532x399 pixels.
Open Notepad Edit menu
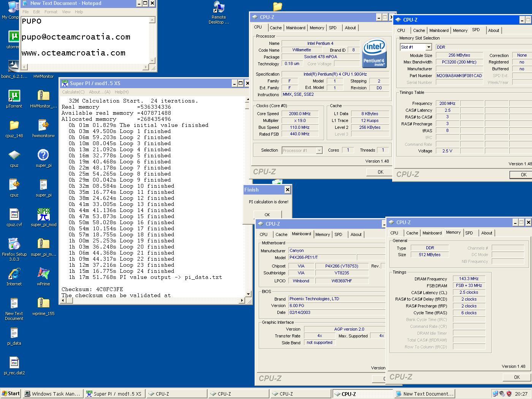click(36, 12)
